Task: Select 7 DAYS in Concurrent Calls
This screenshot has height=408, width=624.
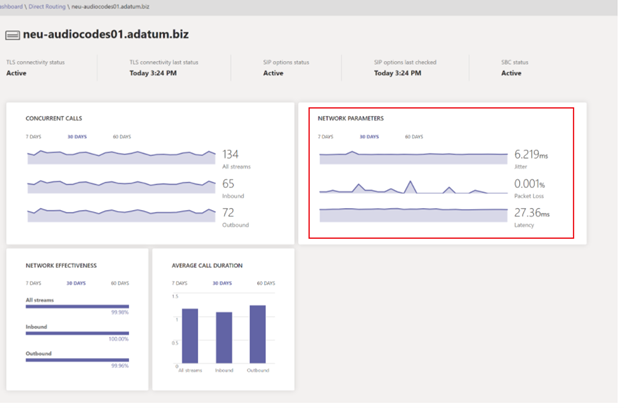Action: (33, 137)
